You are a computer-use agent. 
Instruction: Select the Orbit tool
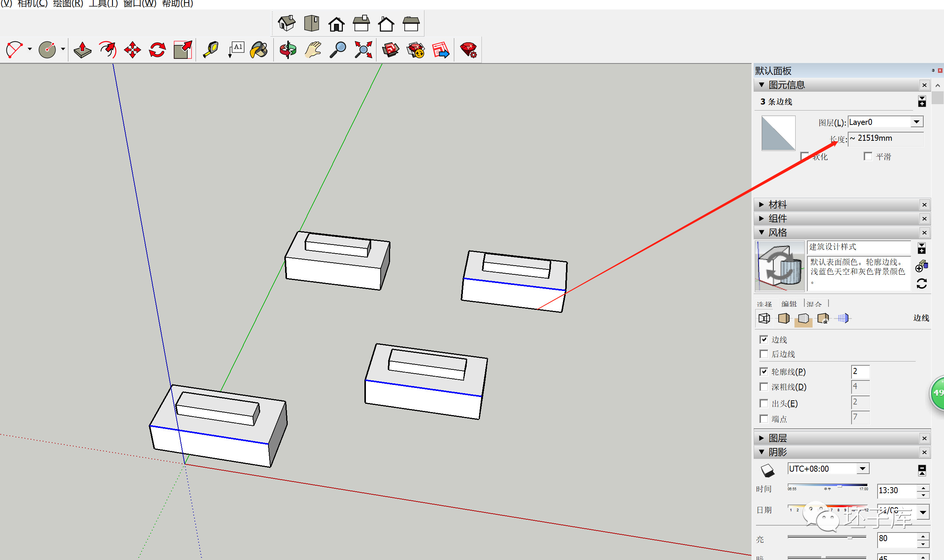tap(288, 49)
